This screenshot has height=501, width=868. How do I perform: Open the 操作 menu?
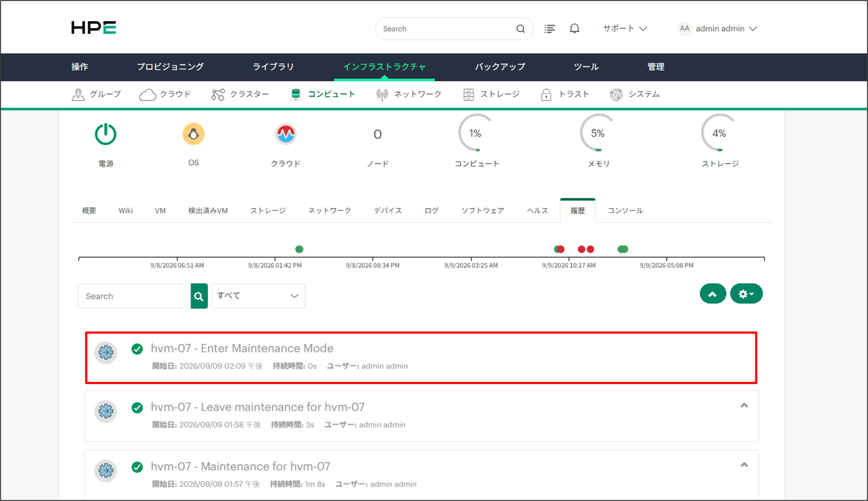(x=80, y=67)
